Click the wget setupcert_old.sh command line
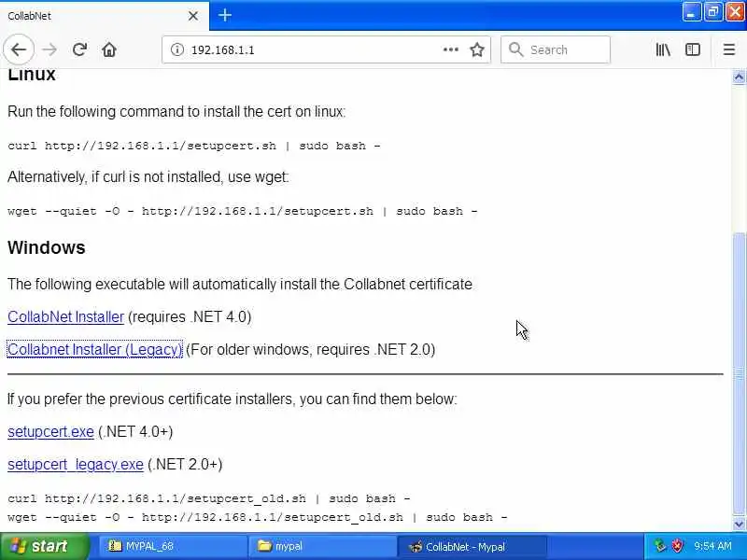Screen dimensions: 747x560 (258, 517)
